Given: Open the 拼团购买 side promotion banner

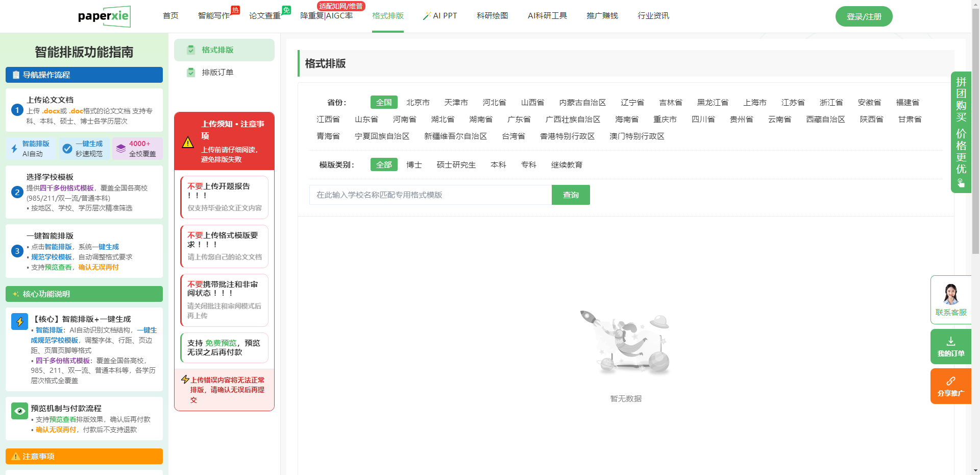Looking at the screenshot, I should pyautogui.click(x=961, y=132).
